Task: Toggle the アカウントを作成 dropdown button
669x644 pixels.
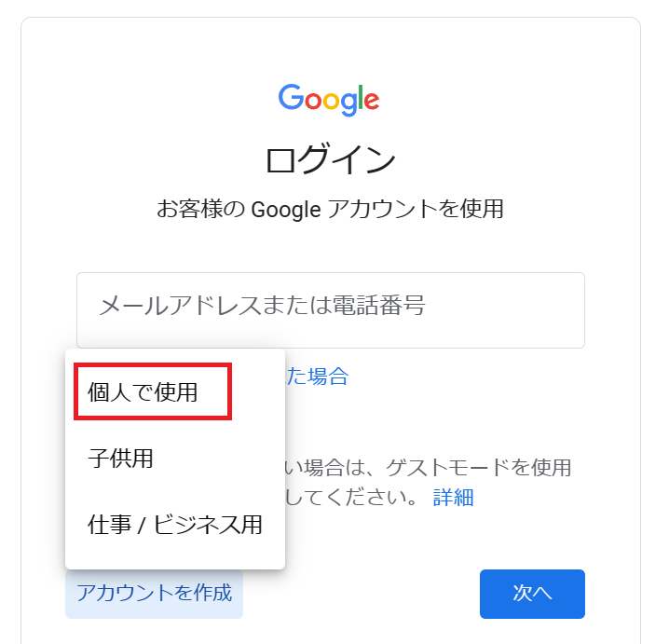Action: pyautogui.click(x=154, y=593)
